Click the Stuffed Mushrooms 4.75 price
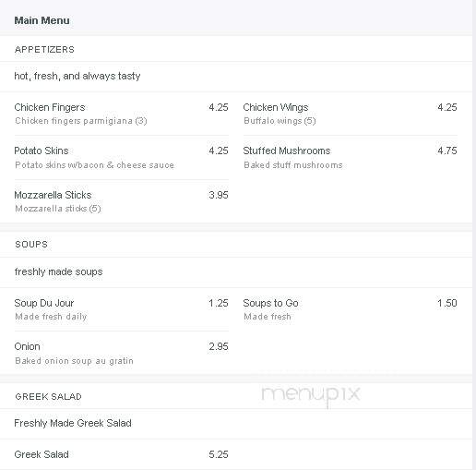Screen dimensions: 476x470 coord(447,151)
